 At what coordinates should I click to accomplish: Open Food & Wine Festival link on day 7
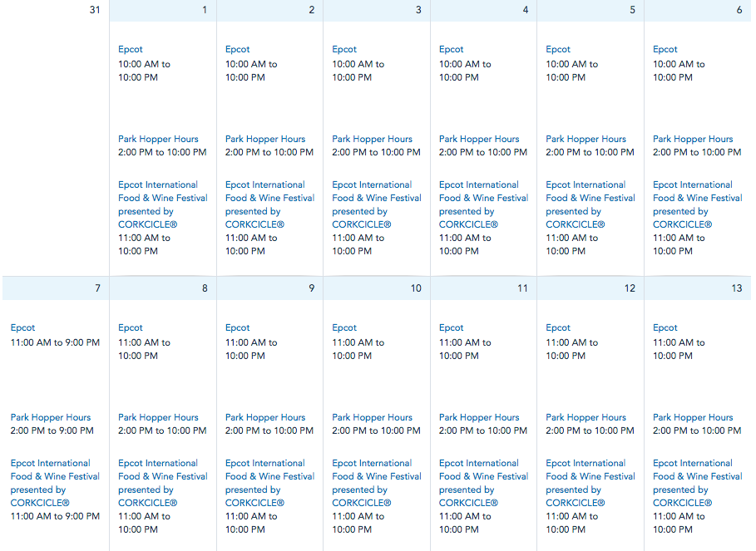pyautogui.click(x=55, y=483)
